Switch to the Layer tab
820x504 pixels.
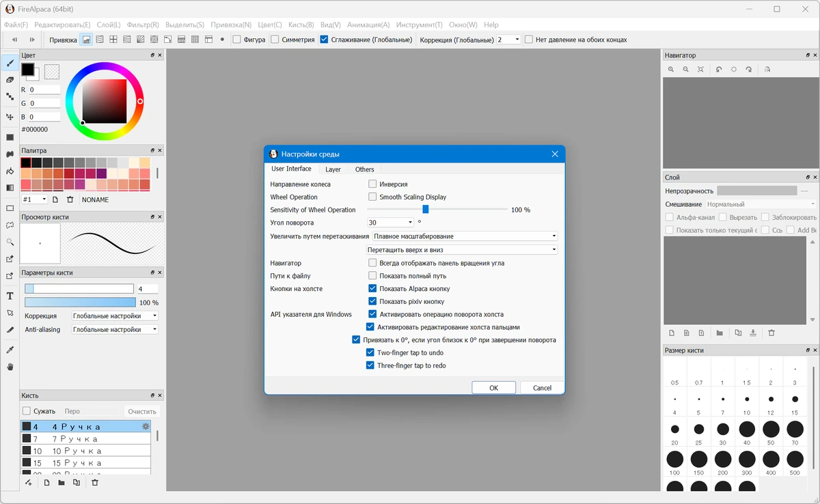click(x=333, y=169)
